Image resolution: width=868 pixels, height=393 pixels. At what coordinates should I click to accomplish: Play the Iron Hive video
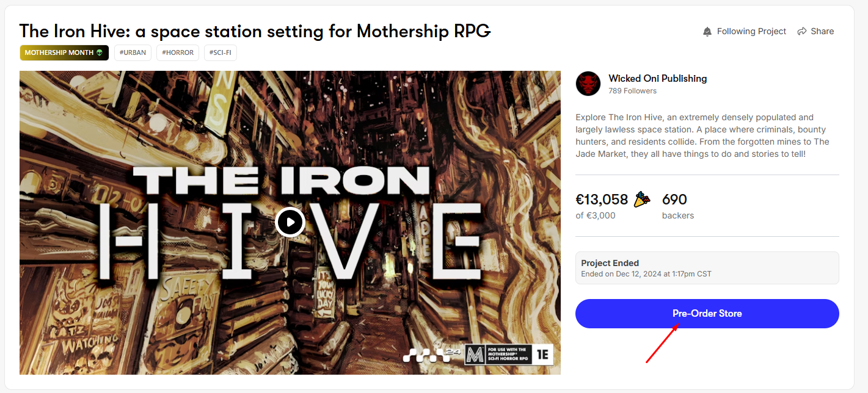(290, 222)
